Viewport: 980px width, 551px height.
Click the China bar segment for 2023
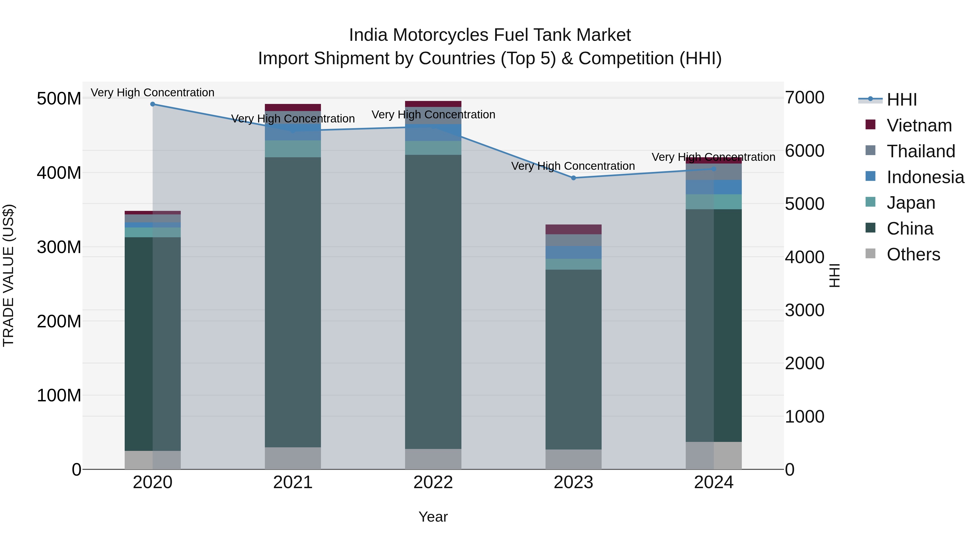point(573,360)
